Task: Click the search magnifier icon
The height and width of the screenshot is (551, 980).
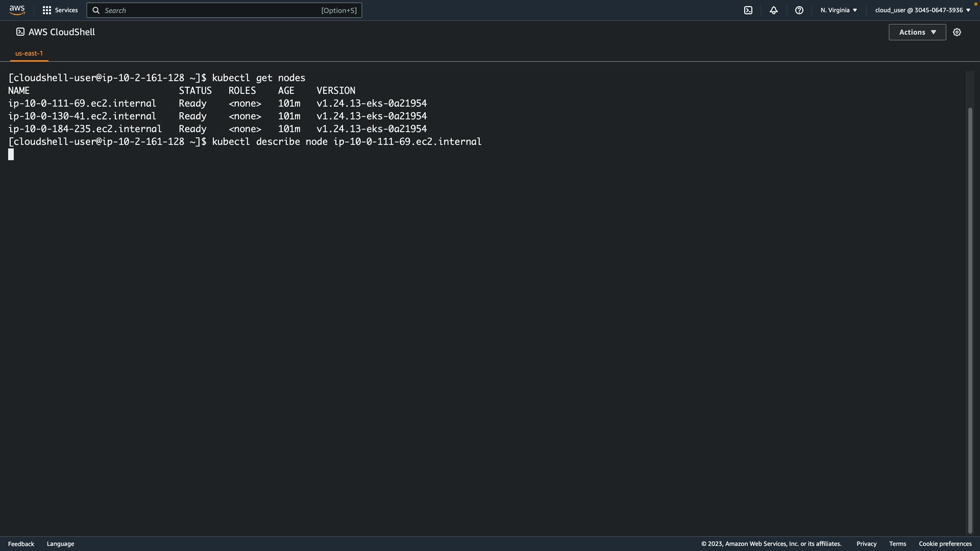Action: coord(96,10)
